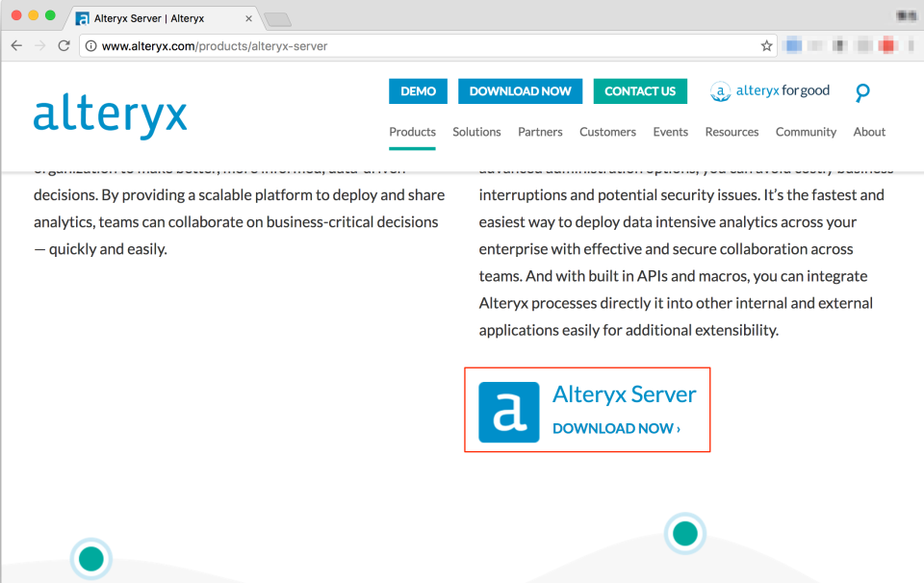Viewport: 924px width, 583px height.
Task: Click the back navigation arrow
Action: 15,45
